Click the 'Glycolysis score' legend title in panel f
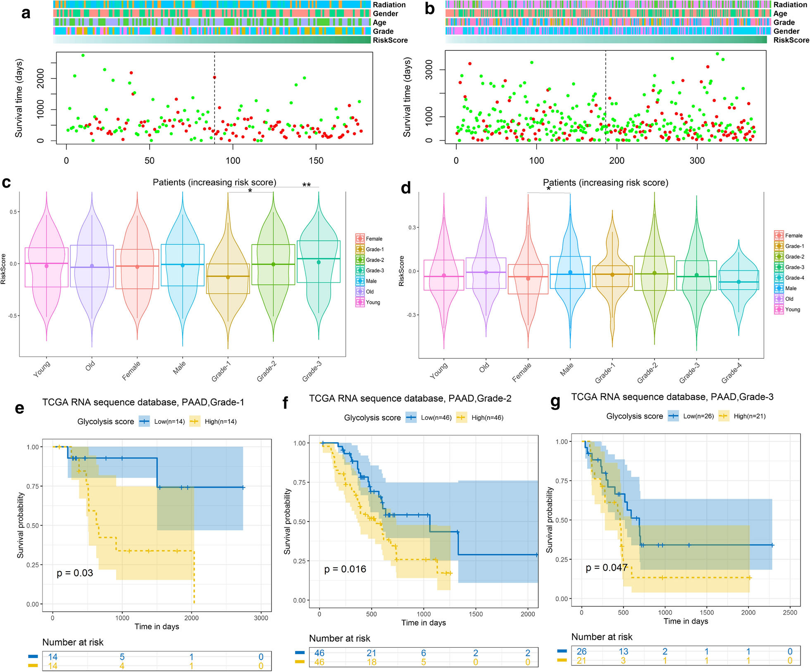The image size is (810, 672). tap(372, 417)
